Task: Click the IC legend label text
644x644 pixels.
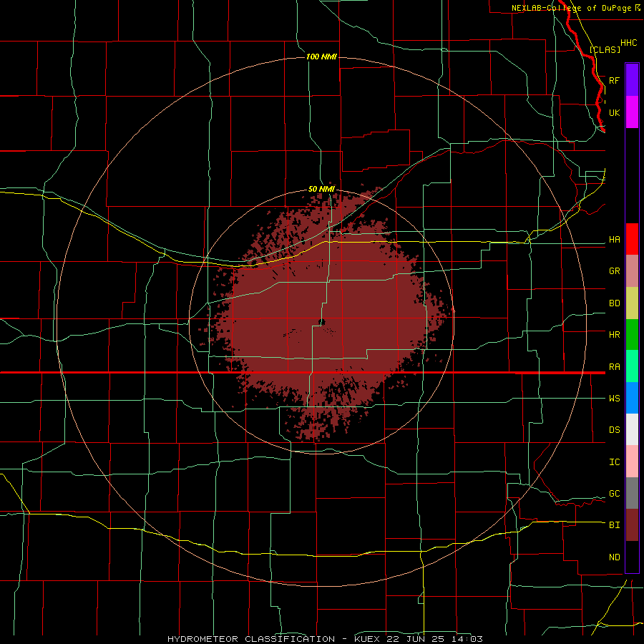Action: 614,462
